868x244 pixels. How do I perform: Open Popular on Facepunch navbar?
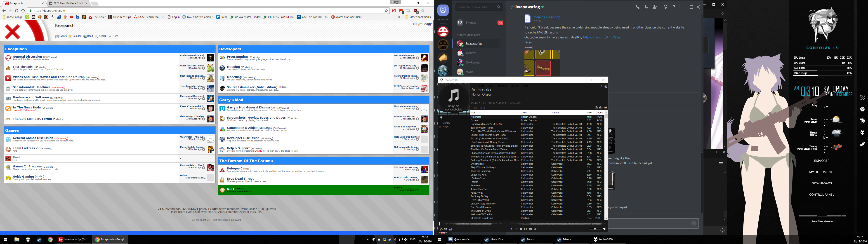[75, 36]
